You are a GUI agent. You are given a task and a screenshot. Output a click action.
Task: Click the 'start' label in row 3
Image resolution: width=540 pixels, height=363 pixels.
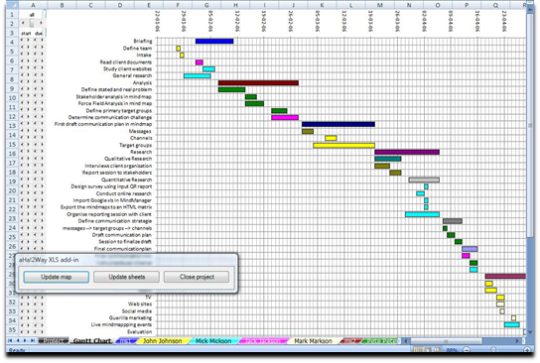point(26,33)
